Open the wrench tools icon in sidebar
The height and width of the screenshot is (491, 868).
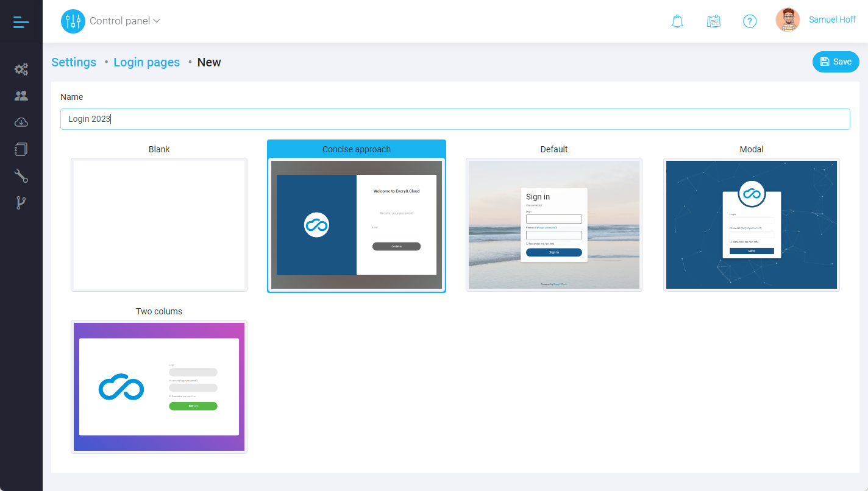click(21, 176)
